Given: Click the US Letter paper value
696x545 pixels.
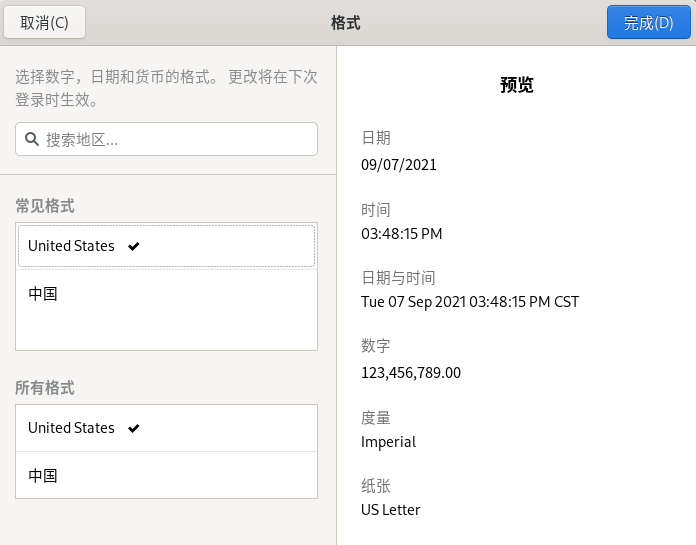Looking at the screenshot, I should click(391, 510).
